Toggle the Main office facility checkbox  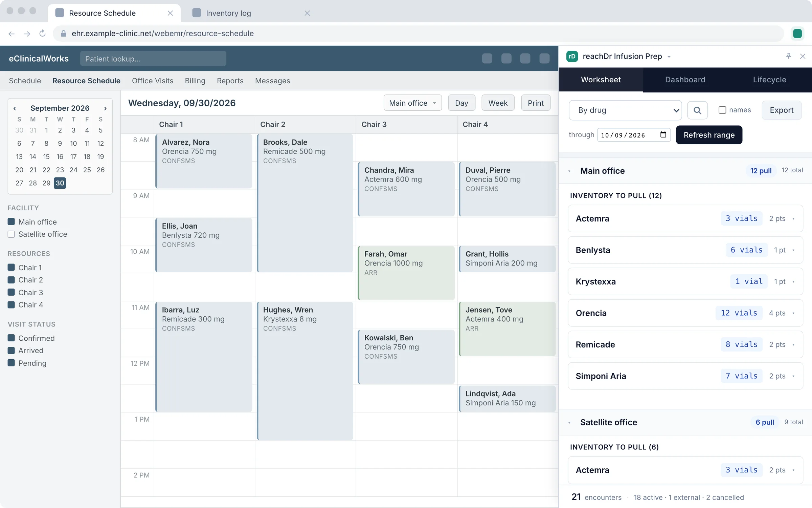pyautogui.click(x=11, y=222)
